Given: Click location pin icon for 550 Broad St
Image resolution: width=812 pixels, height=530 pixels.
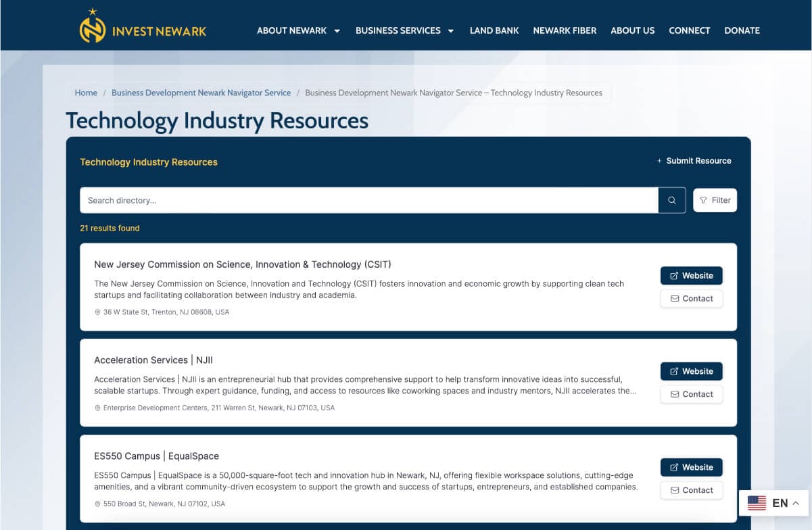Looking at the screenshot, I should coord(97,504).
